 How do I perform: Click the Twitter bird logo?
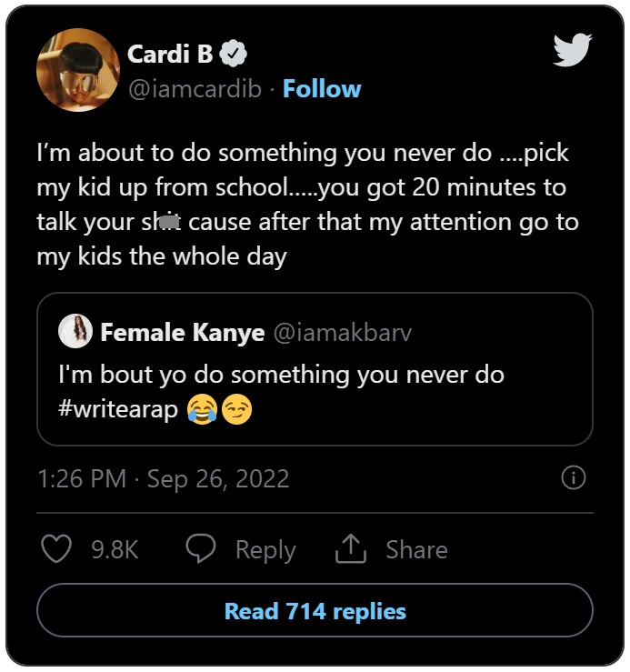pyautogui.click(x=573, y=50)
